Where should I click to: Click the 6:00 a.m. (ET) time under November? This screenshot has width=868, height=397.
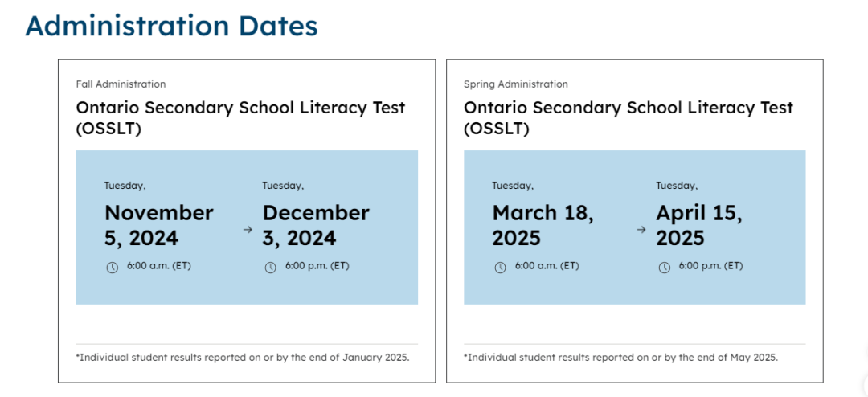point(158,266)
